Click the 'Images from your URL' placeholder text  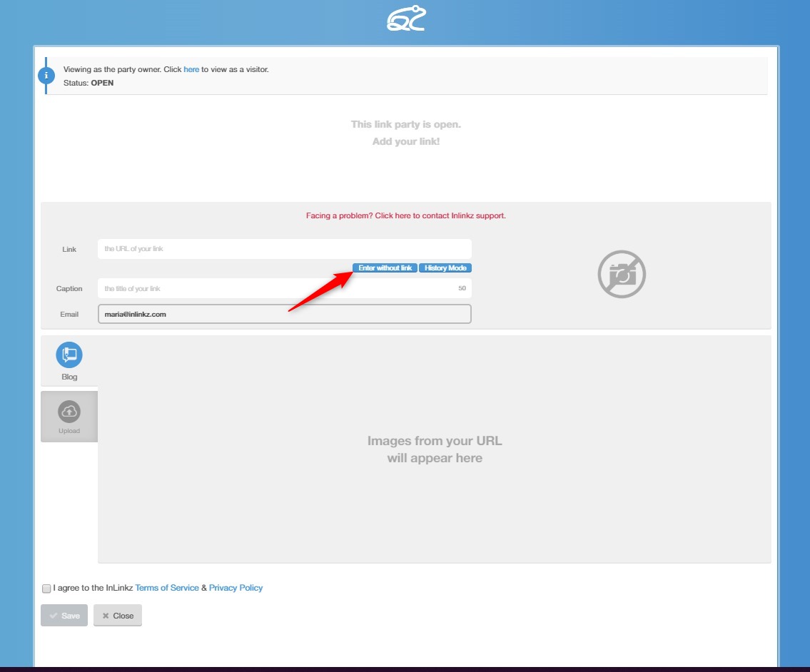coord(435,441)
